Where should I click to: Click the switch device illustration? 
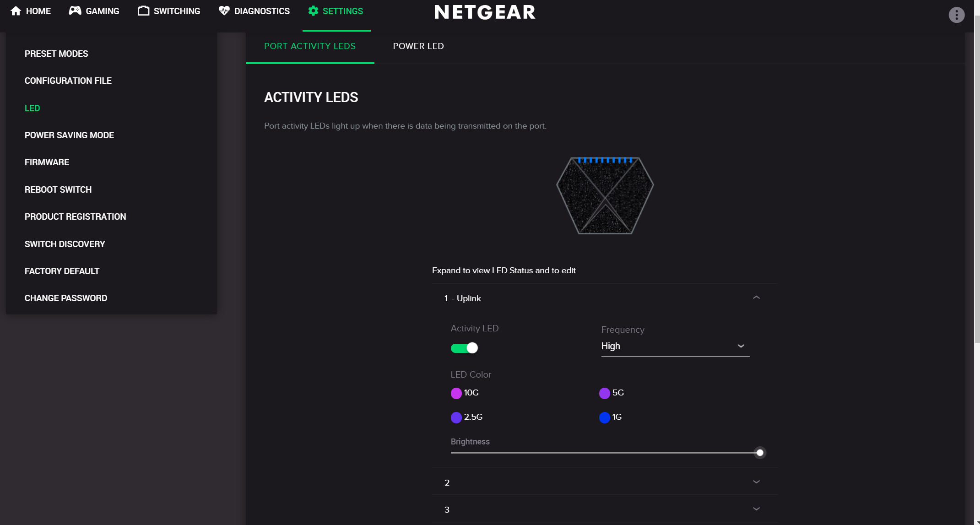point(604,196)
